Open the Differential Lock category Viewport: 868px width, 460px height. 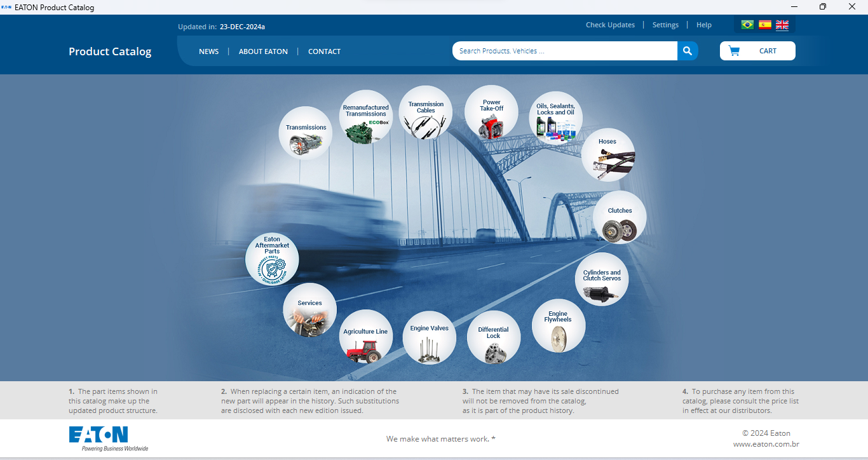(x=494, y=337)
